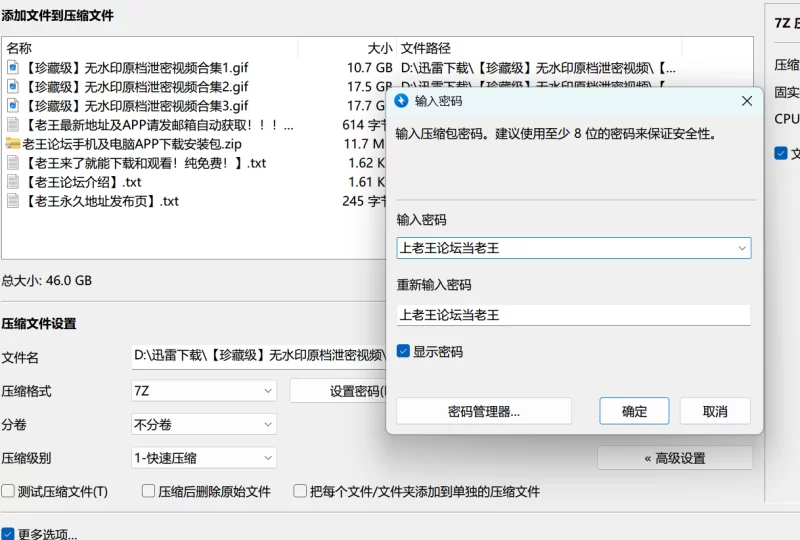Select row 【老王来了就能下载和观看!纯免费!】.txt

click(194, 163)
